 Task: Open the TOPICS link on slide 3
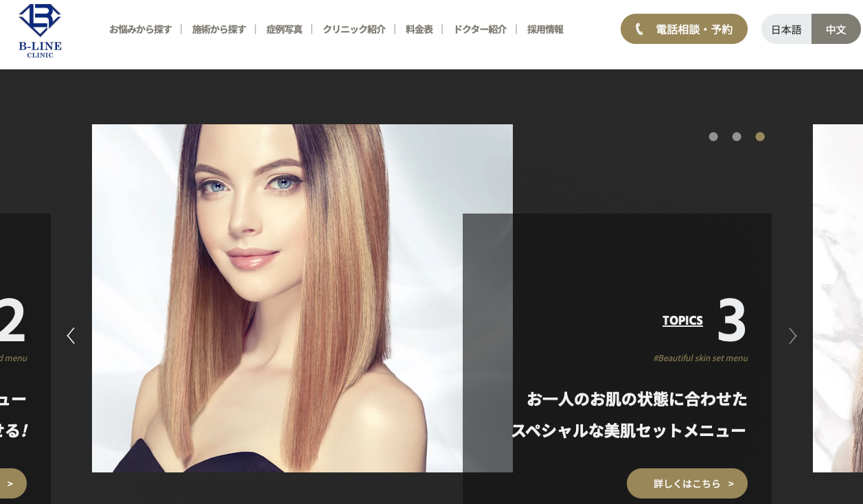pos(682,320)
